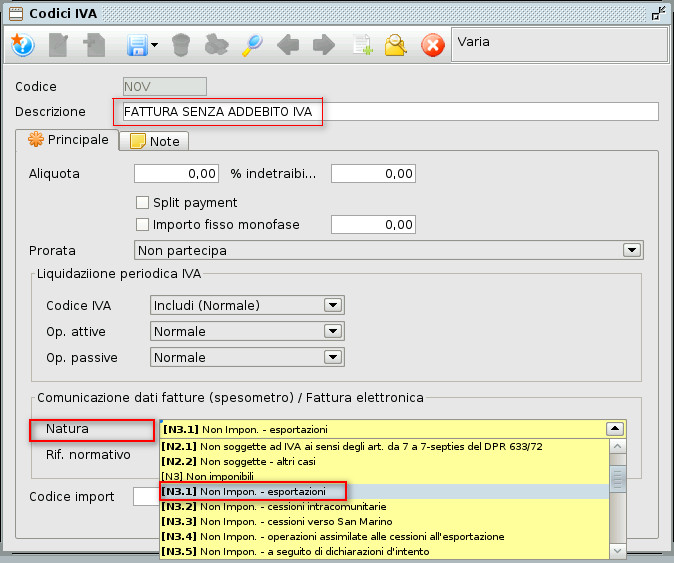The height and width of the screenshot is (563, 674).
Task: Open the save options dropdown arrow
Action: pyautogui.click(x=155, y=45)
